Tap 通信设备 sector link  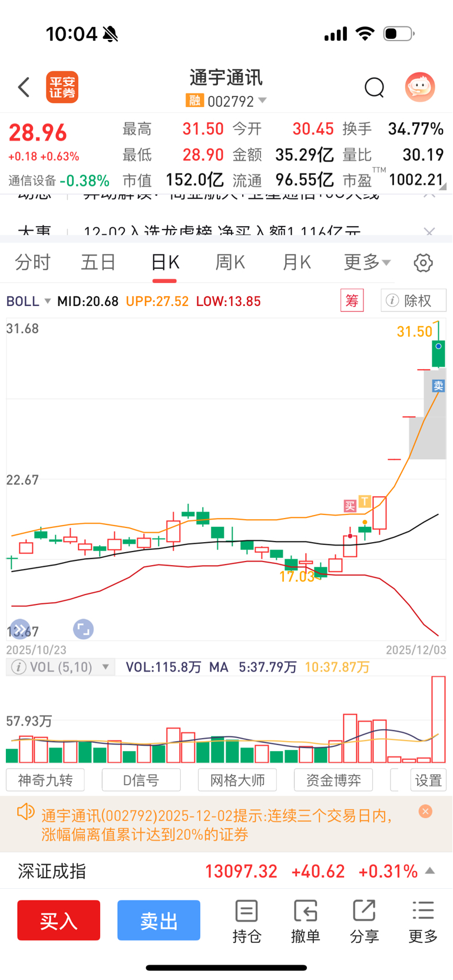coord(32,180)
